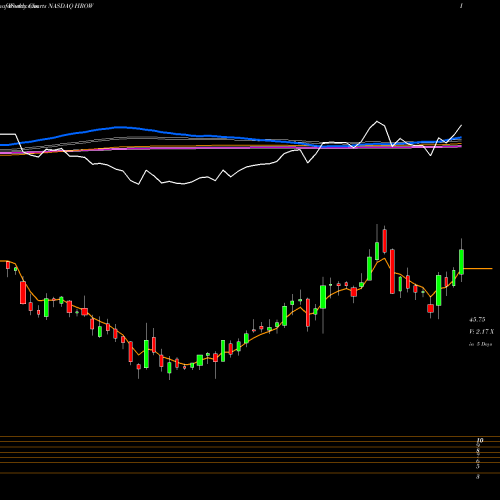Click the 'in 5 Days' label
500x500 pixels.
480,344
